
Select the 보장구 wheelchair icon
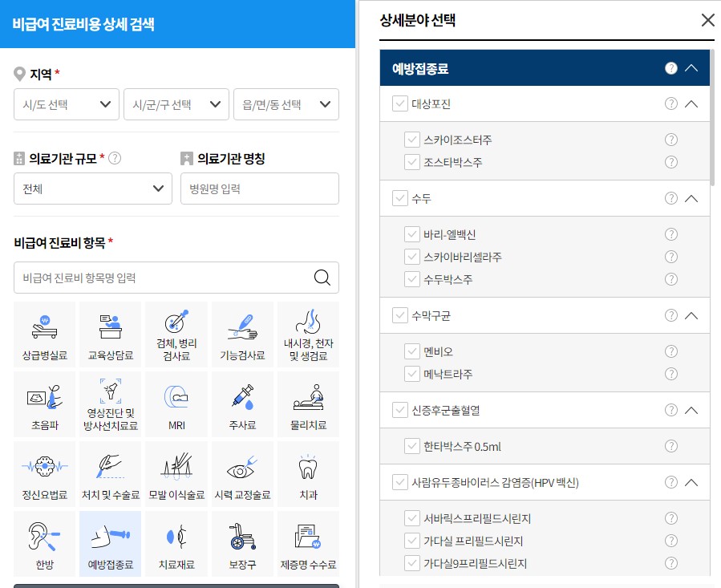point(242,544)
